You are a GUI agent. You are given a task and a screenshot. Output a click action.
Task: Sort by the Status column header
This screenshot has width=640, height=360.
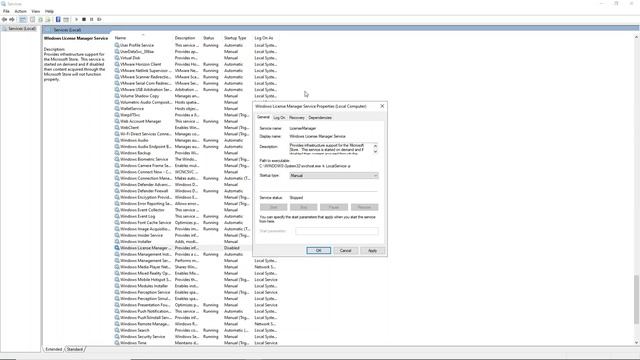click(x=211, y=38)
